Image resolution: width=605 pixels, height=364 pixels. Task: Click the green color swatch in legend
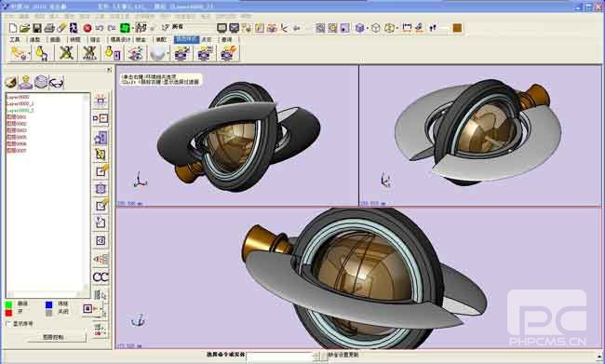point(8,304)
